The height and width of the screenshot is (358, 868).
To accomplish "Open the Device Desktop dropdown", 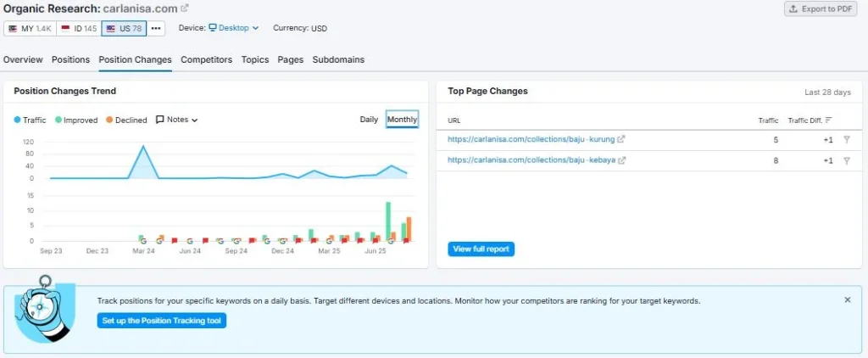I will tap(234, 28).
